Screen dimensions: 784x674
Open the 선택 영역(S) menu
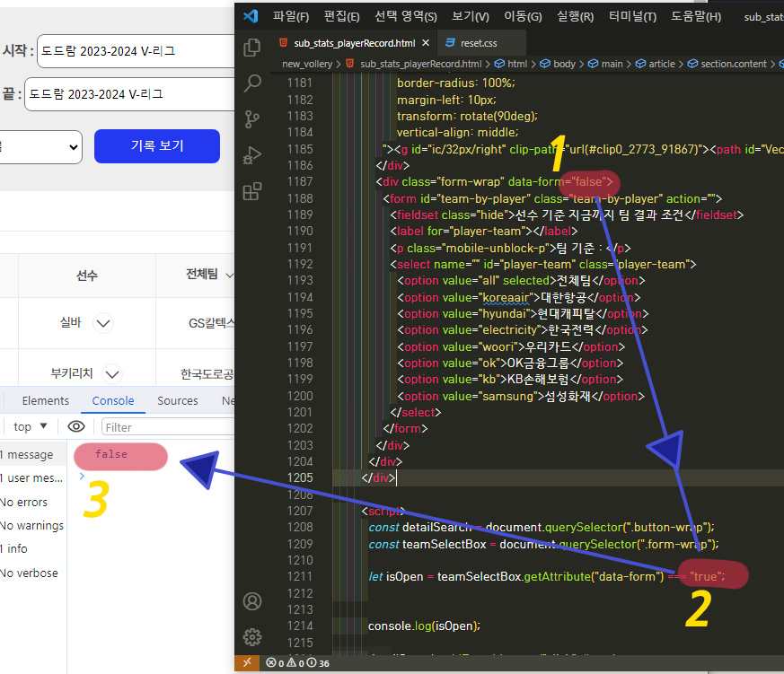coord(406,16)
